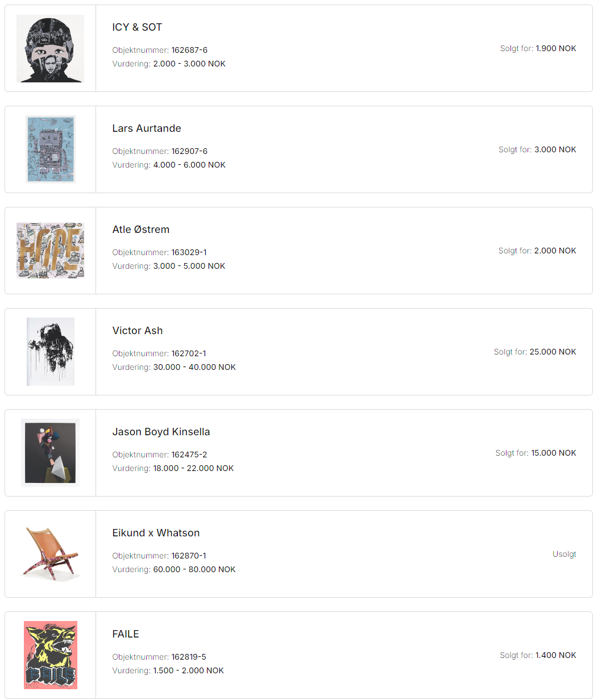This screenshot has width=598, height=700.
Task: Click the Lars Aurtande robot print thumbnail
Action: [x=50, y=149]
